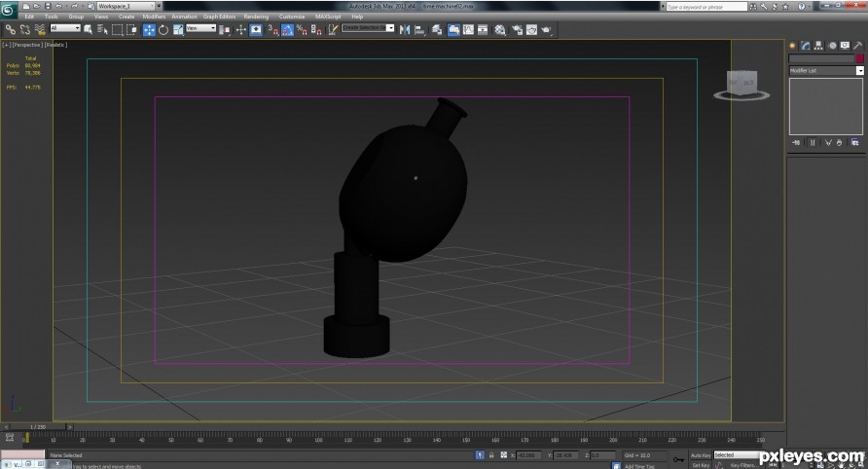This screenshot has height=469, width=868.
Task: Activate the Select and Scale tool
Action: [x=178, y=30]
